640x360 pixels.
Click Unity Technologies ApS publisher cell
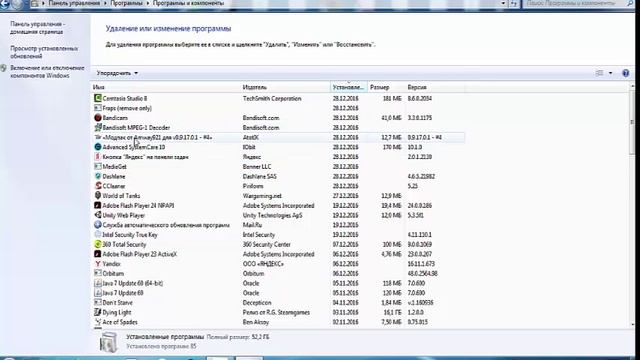click(x=272, y=216)
